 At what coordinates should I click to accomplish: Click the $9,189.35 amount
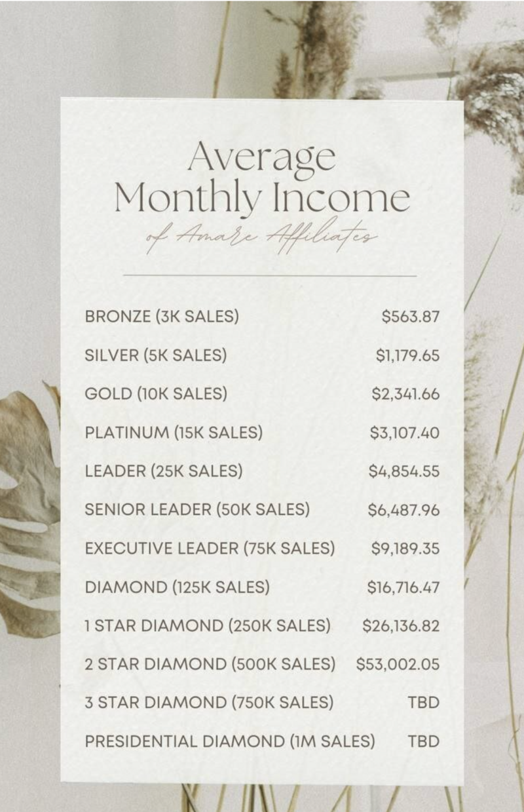[405, 549]
